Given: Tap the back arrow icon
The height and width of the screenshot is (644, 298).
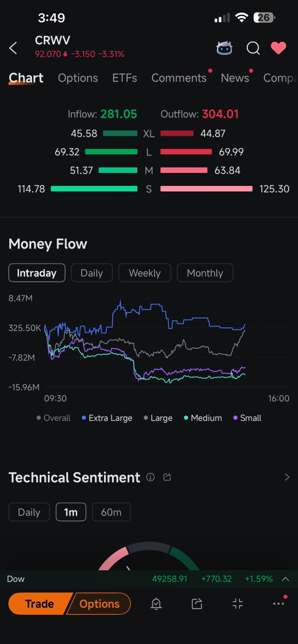Looking at the screenshot, I should [13, 48].
